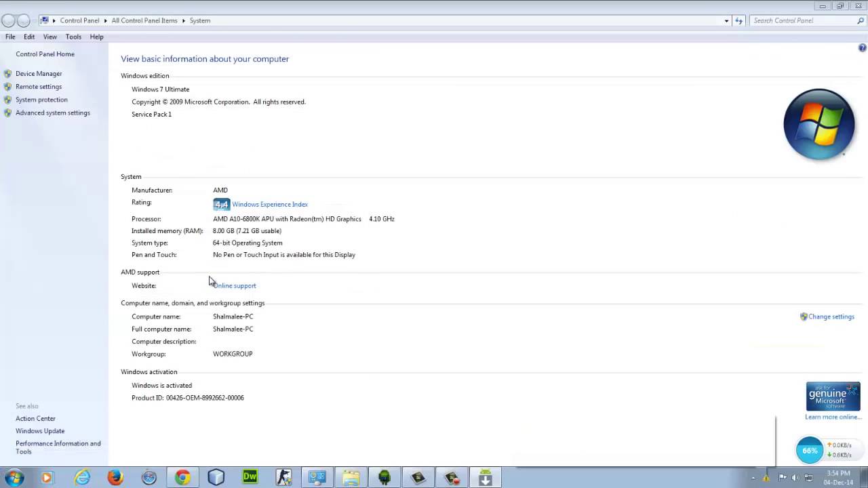Click the volume speaker tray icon

pos(795,477)
